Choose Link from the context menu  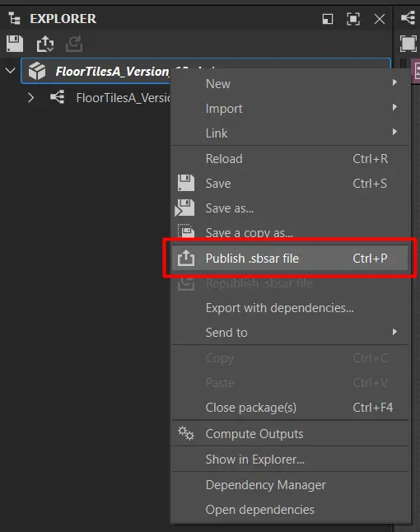(290, 133)
